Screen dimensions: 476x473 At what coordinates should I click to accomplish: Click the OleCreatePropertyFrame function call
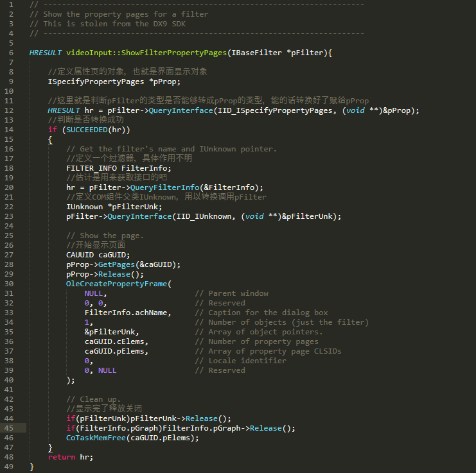pos(116,284)
